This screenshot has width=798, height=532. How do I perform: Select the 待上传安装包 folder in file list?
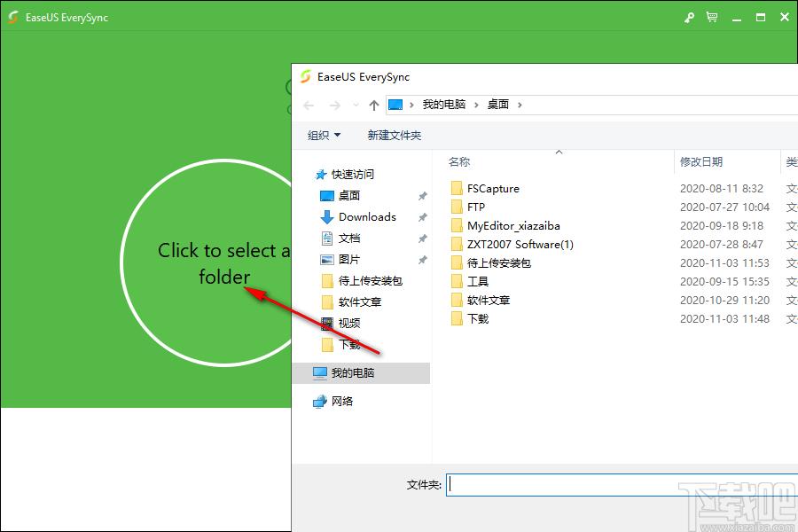click(x=498, y=263)
